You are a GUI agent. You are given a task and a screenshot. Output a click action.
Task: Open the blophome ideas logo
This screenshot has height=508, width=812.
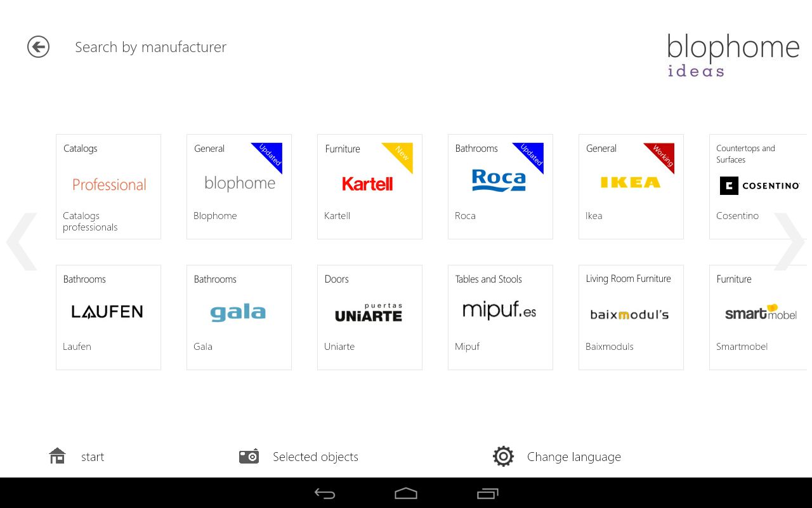tap(733, 55)
